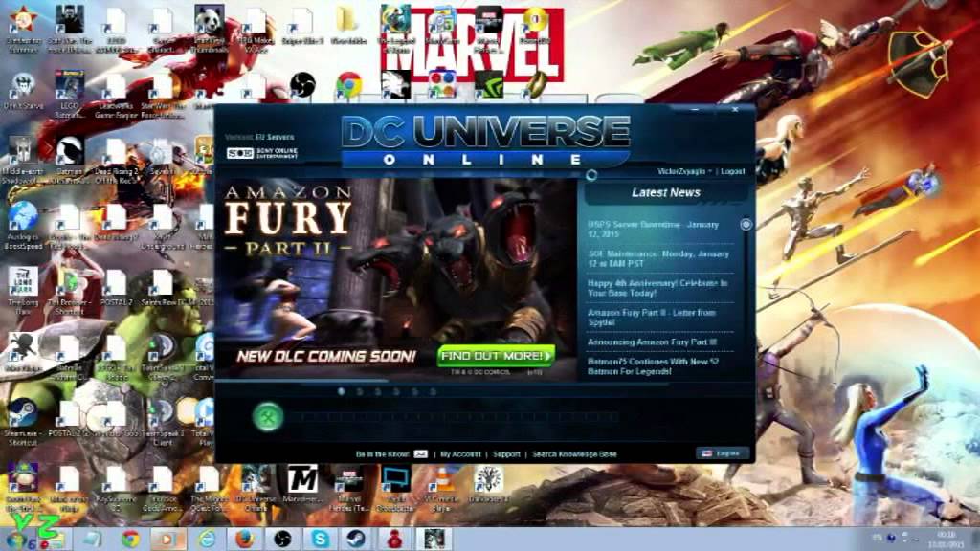
Task: Open the gold ring desktop icon
Action: [536, 85]
